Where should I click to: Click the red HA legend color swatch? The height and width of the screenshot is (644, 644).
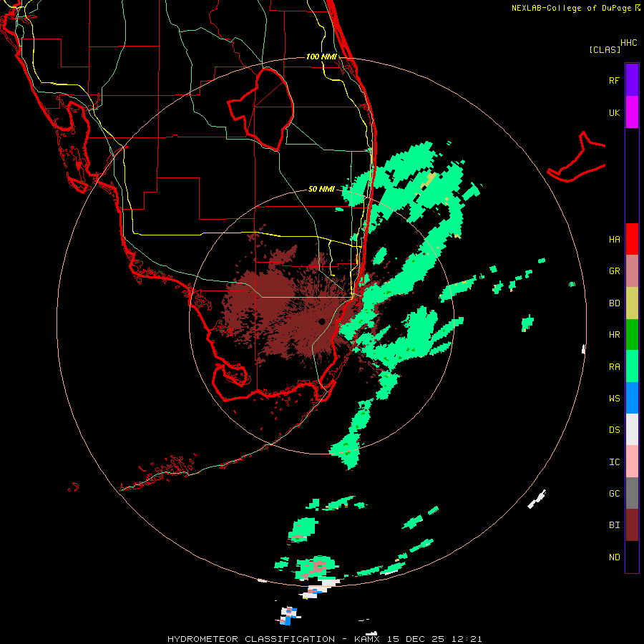(x=632, y=239)
